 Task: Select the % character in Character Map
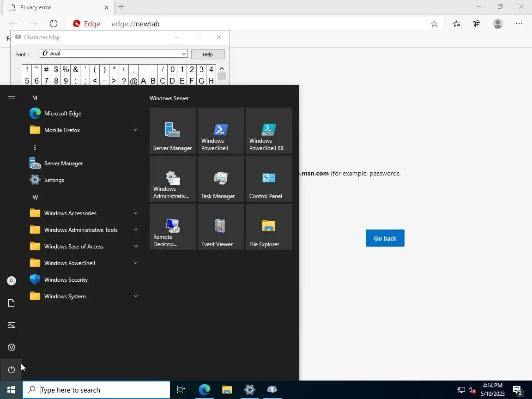(66, 70)
